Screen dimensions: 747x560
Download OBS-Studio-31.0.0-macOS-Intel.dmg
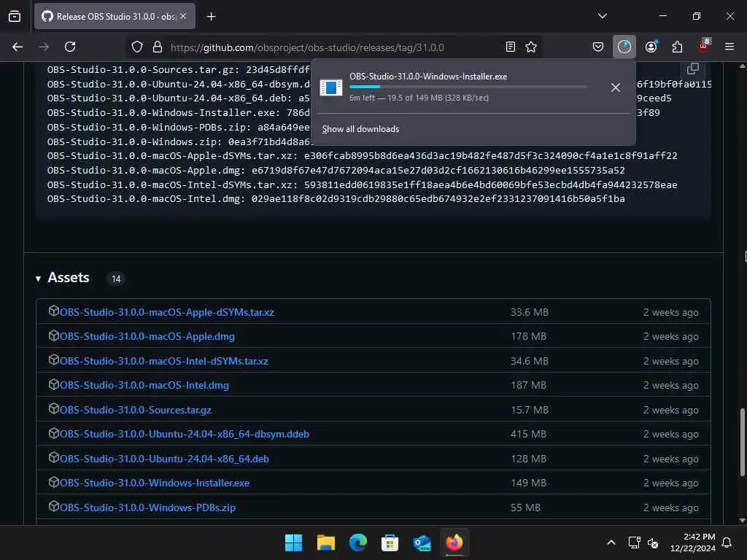coord(144,385)
